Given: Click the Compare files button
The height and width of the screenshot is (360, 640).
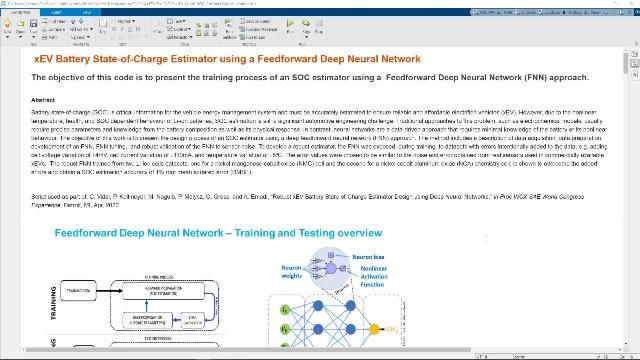Looking at the screenshot, I should click(x=54, y=29).
